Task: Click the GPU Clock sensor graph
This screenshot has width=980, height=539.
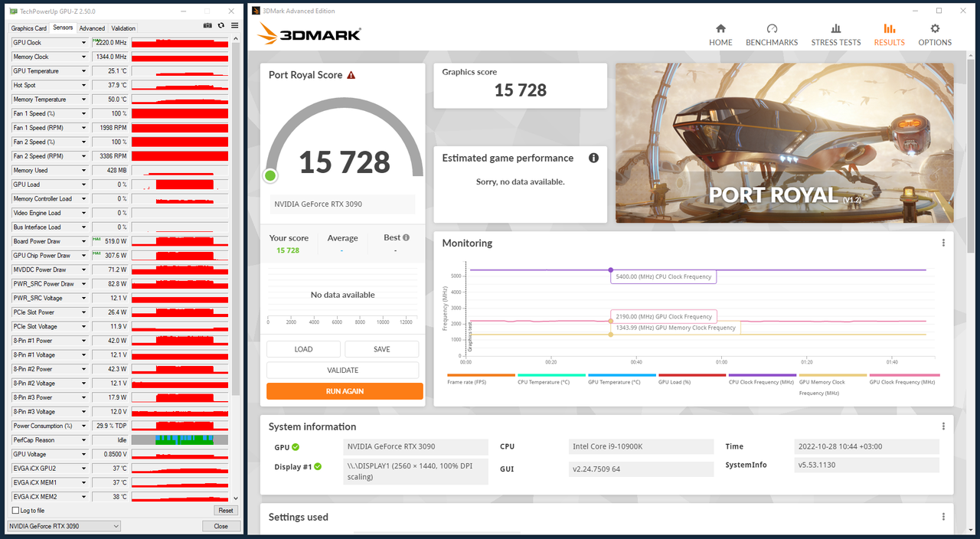Action: coord(180,43)
